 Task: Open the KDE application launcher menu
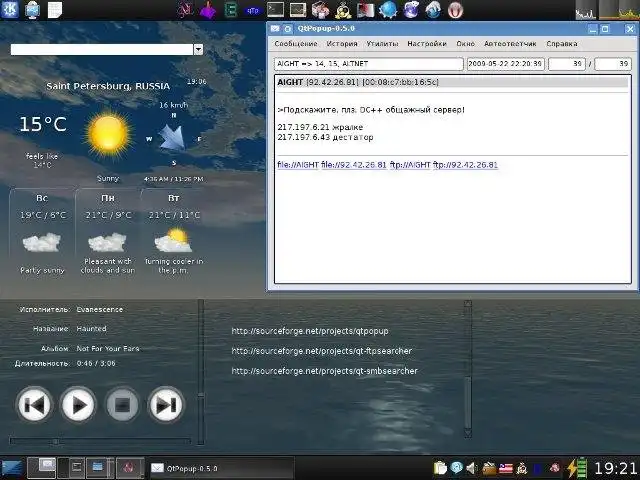point(10,10)
